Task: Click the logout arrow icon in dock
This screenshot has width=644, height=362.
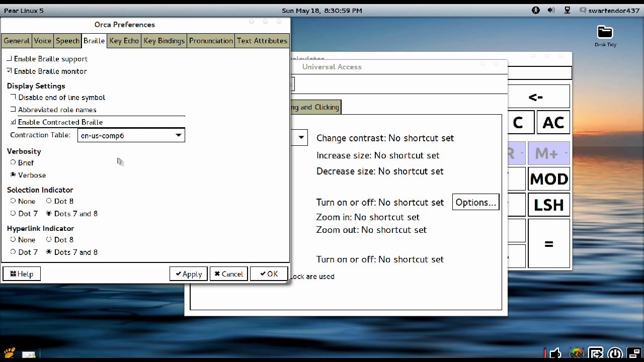Action: click(x=596, y=353)
